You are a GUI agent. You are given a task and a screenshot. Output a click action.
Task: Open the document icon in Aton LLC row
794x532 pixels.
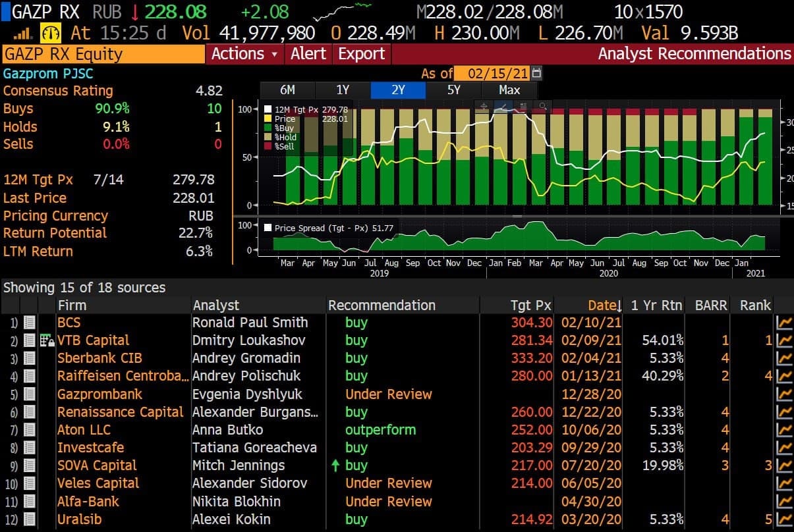click(30, 430)
